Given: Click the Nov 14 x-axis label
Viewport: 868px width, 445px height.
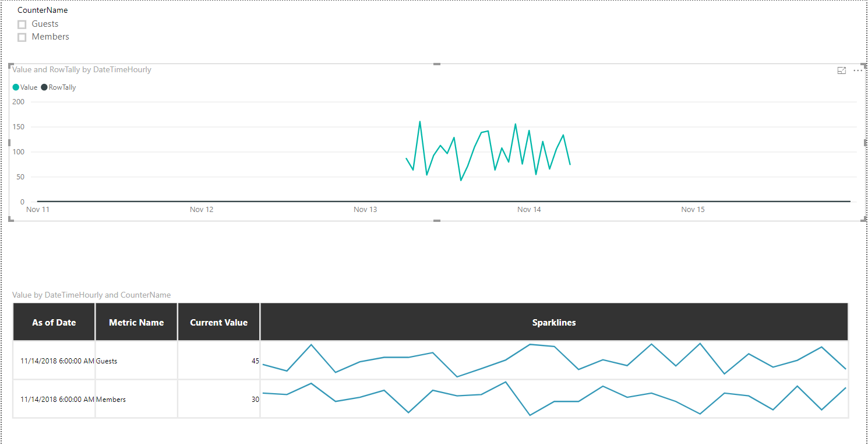Looking at the screenshot, I should (529, 210).
